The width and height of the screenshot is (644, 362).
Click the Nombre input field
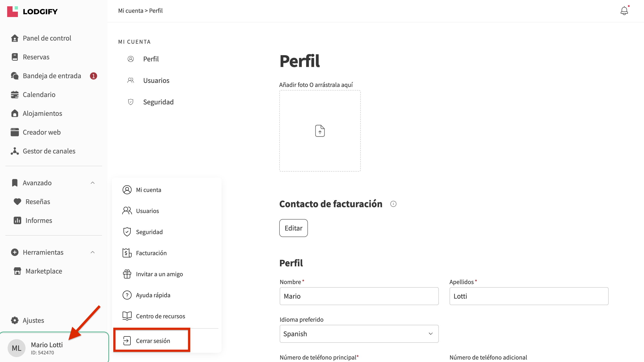[359, 296]
